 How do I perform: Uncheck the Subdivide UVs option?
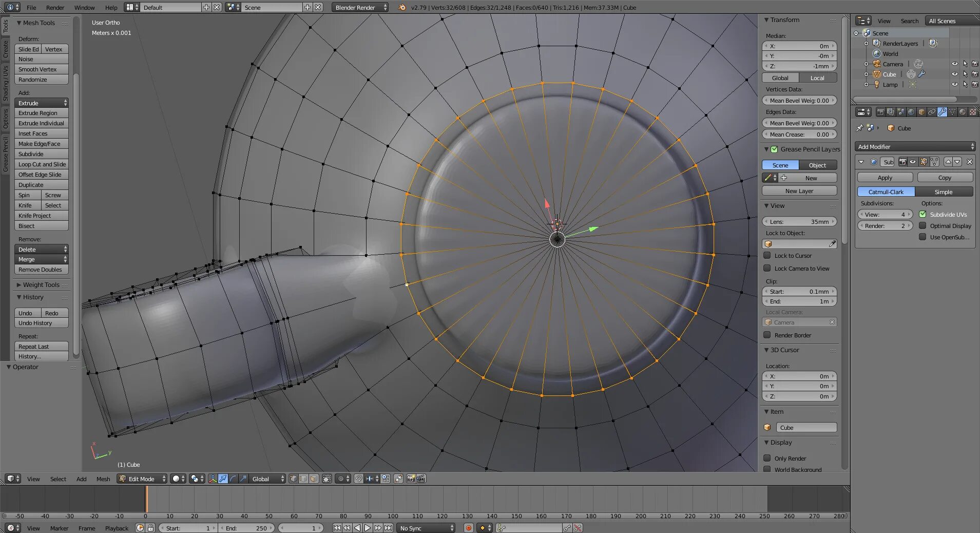click(x=923, y=214)
